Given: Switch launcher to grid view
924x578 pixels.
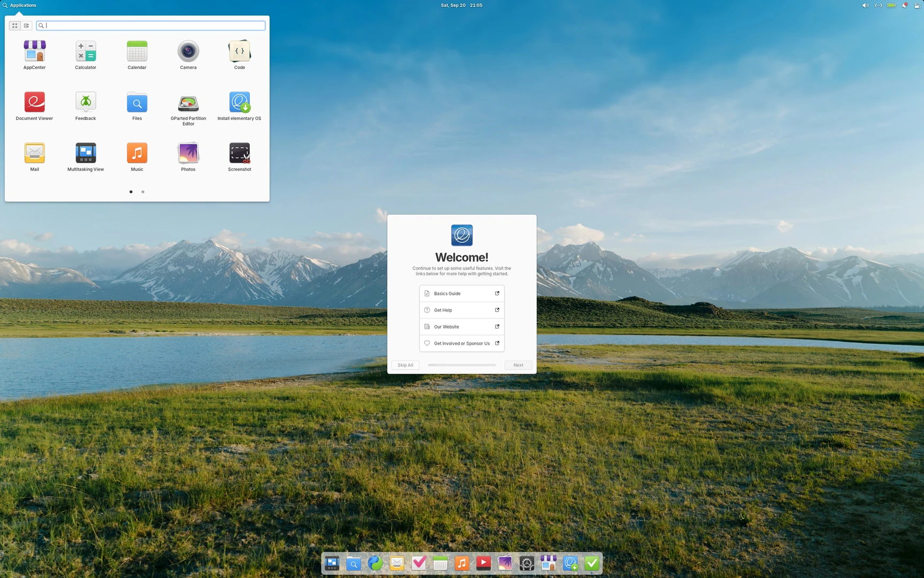Looking at the screenshot, I should [x=14, y=25].
